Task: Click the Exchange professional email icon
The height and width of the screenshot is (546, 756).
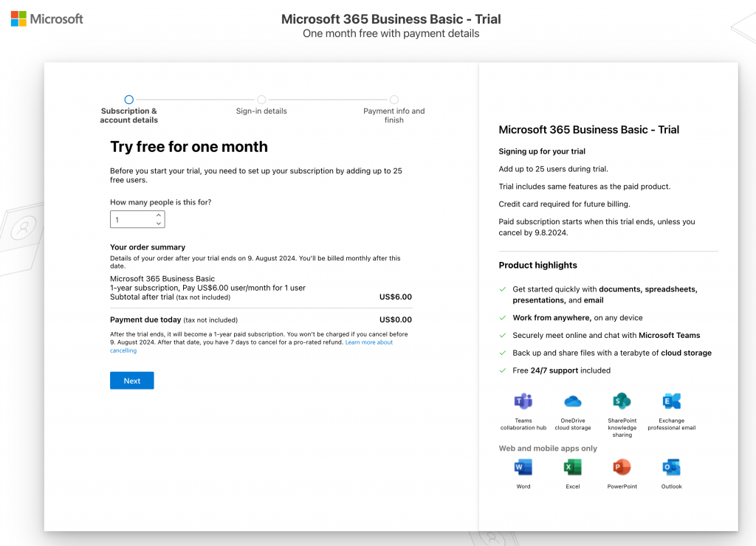Action: click(671, 401)
